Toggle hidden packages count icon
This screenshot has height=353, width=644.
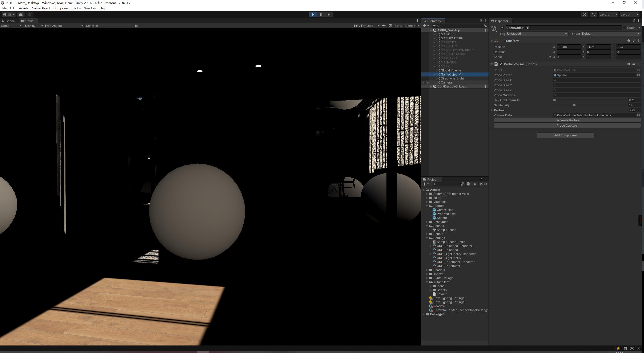[483, 184]
